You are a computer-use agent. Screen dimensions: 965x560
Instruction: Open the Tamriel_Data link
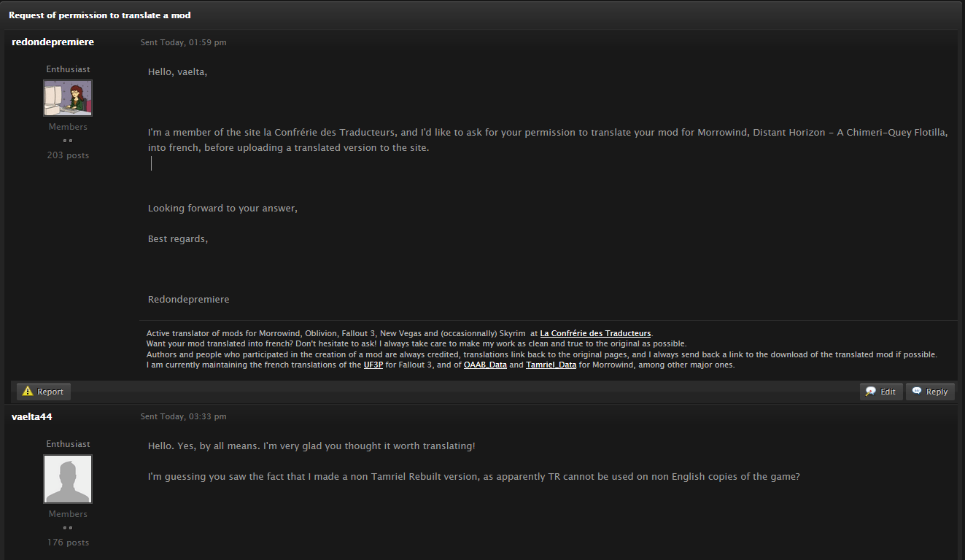pos(551,365)
